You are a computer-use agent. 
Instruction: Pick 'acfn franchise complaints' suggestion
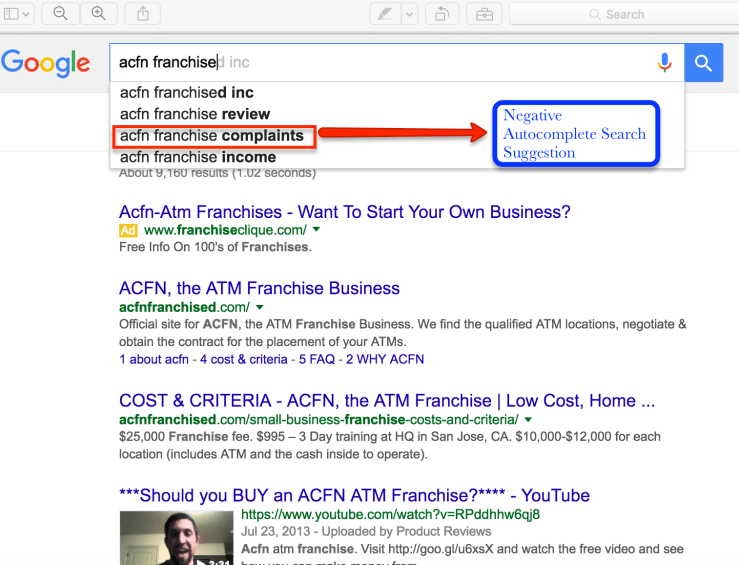(211, 136)
